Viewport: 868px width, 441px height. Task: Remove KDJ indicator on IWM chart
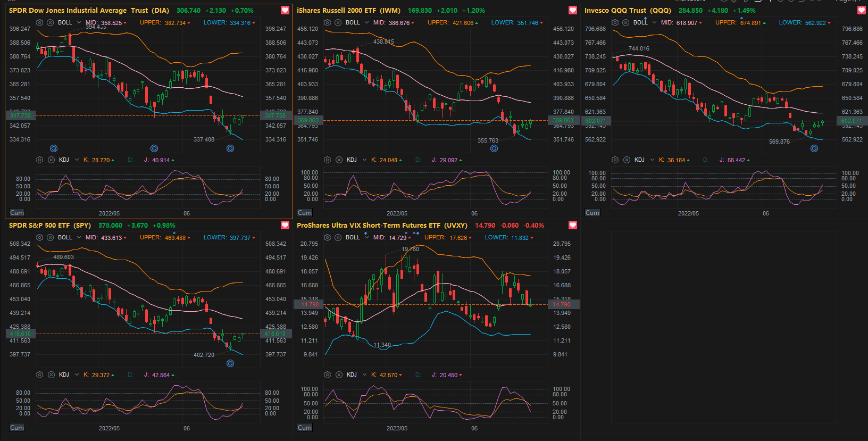click(x=339, y=160)
